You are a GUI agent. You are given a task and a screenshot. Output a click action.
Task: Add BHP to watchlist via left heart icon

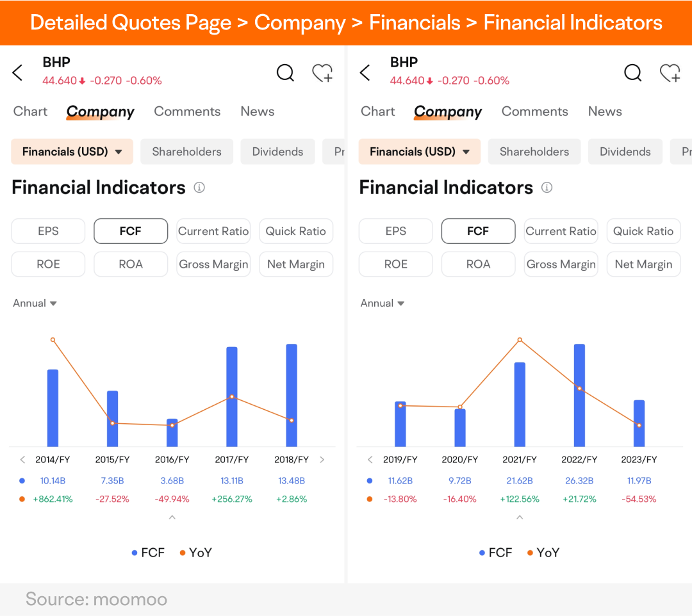pos(322,73)
